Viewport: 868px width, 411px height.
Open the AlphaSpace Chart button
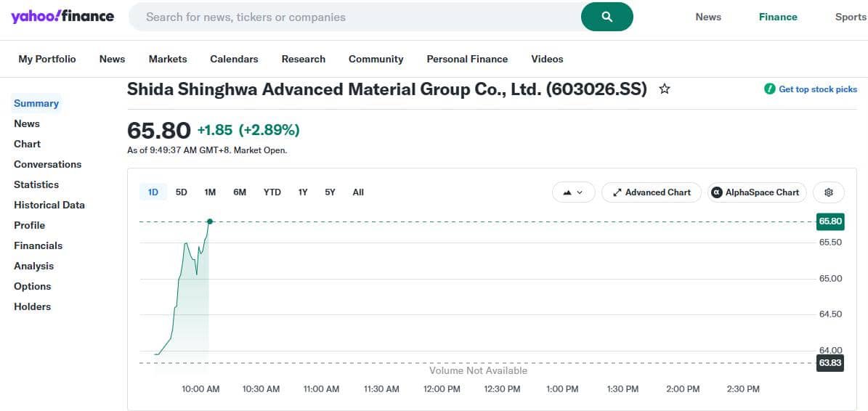757,192
